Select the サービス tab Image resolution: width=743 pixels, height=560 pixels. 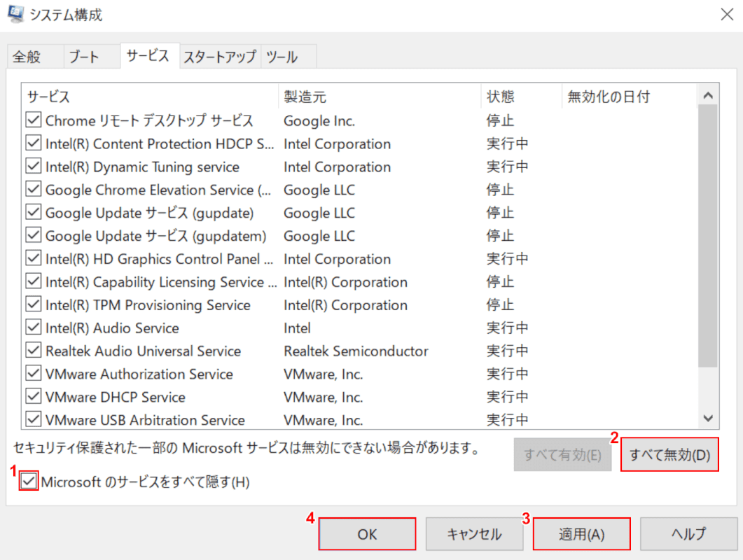click(150, 56)
